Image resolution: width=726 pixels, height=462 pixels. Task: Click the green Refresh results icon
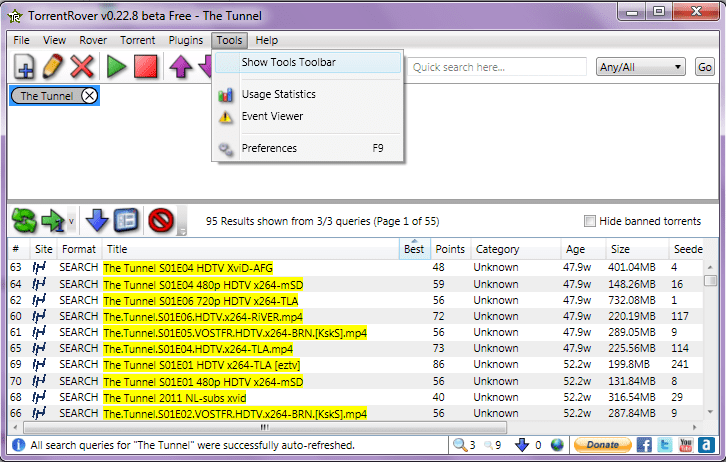point(24,220)
